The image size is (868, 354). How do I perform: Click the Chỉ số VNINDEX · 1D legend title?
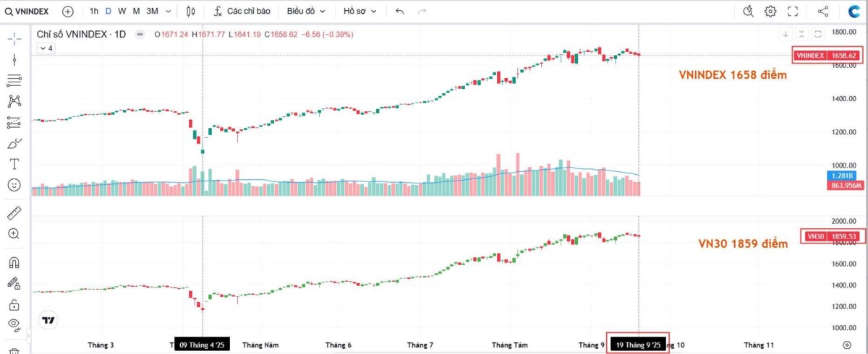(x=81, y=34)
